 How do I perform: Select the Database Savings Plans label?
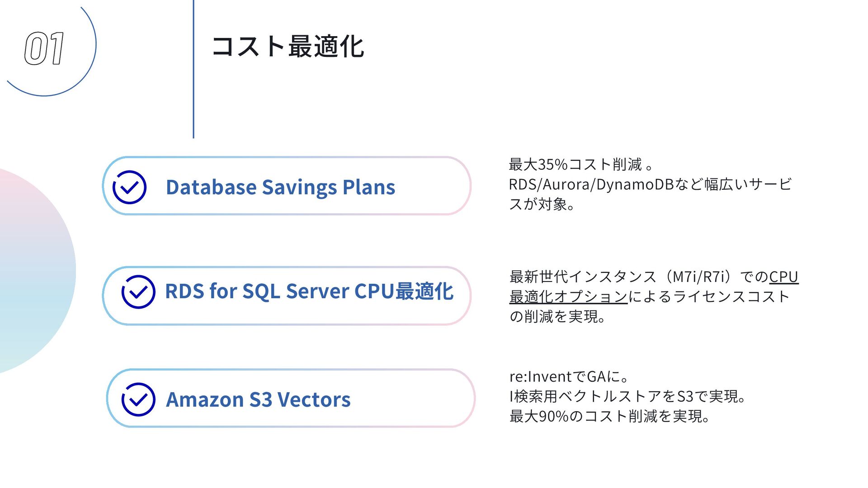point(280,187)
